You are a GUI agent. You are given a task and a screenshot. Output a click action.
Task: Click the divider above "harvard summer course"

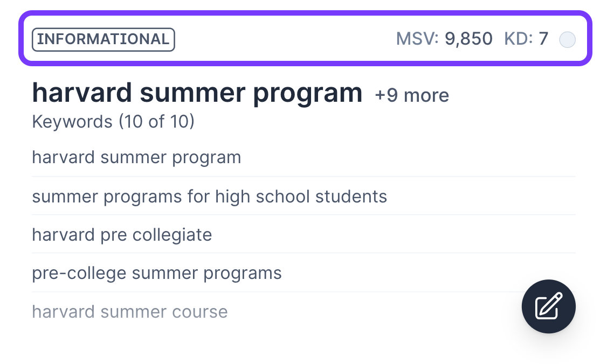point(270,292)
